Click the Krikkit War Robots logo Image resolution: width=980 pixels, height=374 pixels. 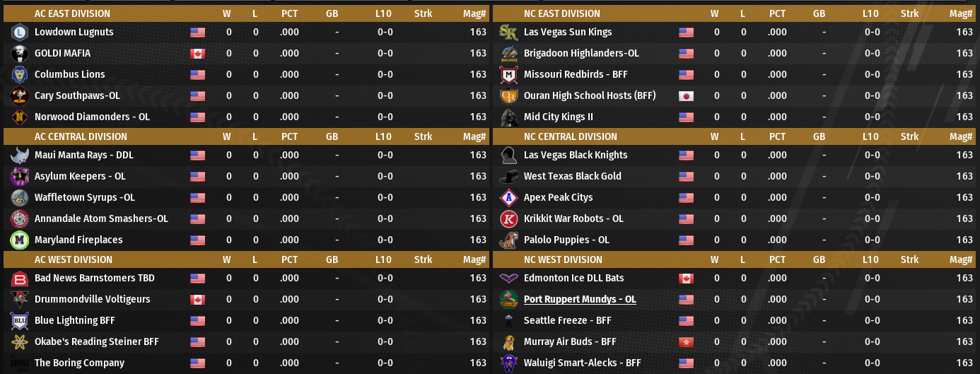pos(508,218)
